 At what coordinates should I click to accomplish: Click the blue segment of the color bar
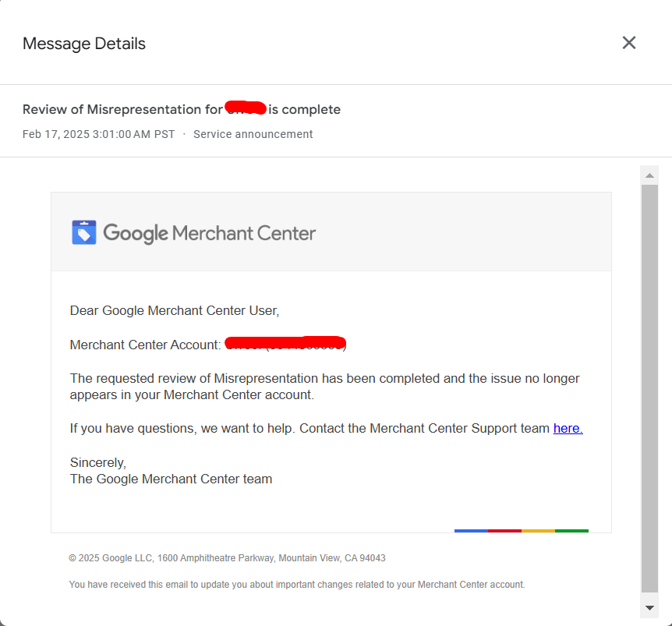point(471,531)
